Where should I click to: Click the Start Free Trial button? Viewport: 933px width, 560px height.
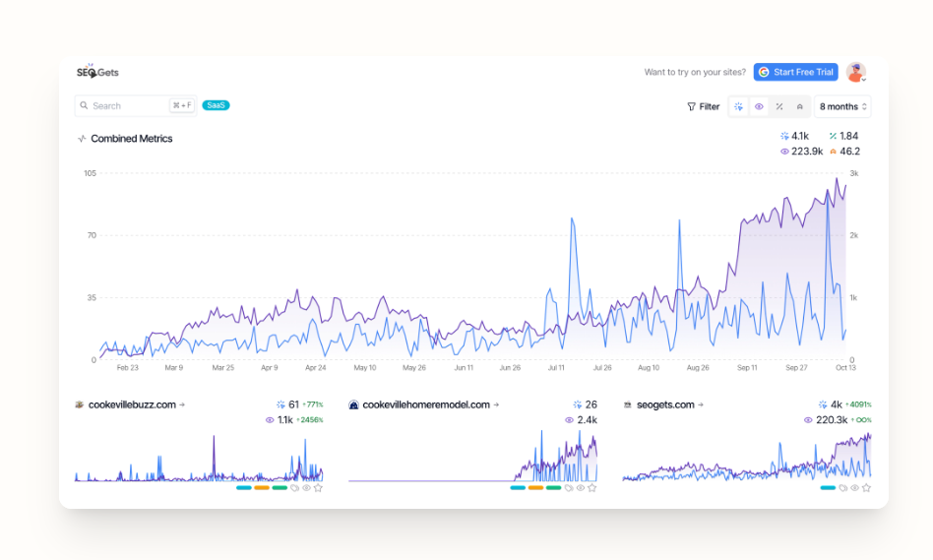tap(795, 72)
